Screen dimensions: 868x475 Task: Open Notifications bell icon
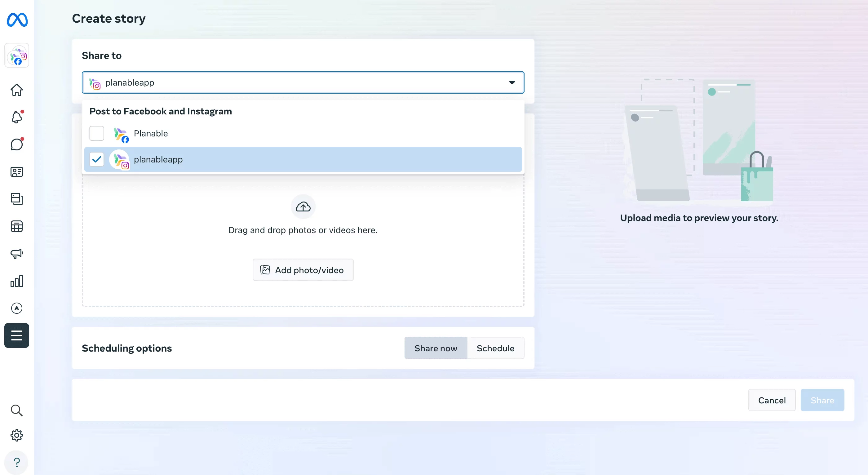tap(16, 117)
